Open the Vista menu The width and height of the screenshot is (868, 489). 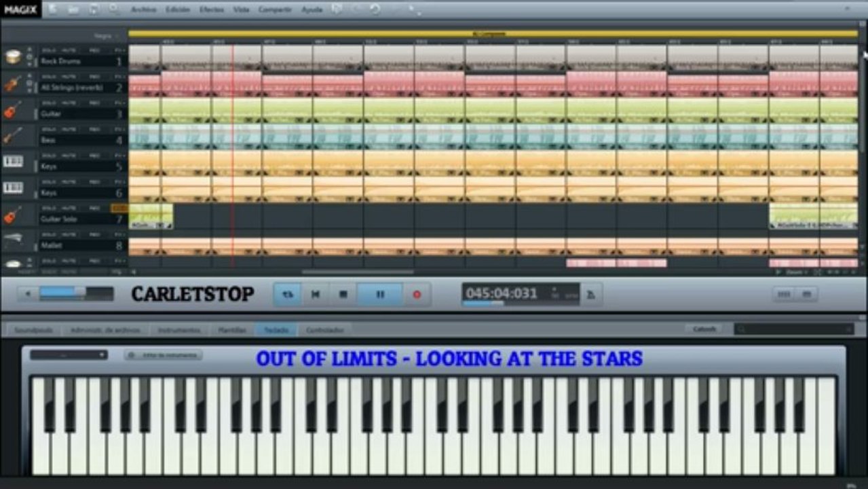click(x=241, y=10)
